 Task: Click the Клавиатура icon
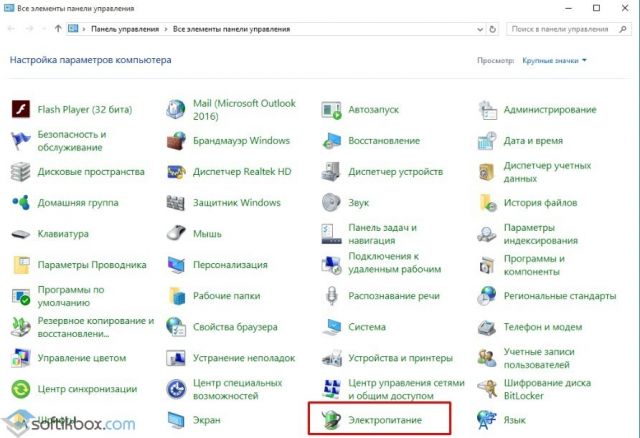[20, 234]
